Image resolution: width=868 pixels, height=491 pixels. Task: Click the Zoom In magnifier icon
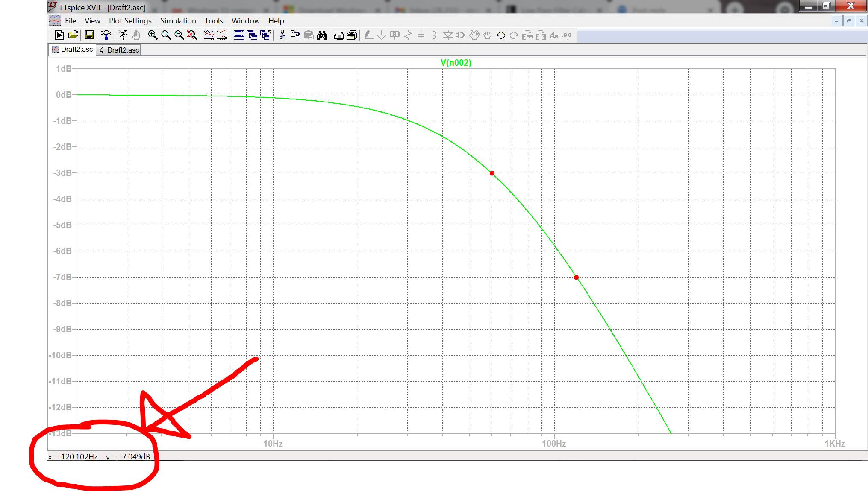pos(153,35)
